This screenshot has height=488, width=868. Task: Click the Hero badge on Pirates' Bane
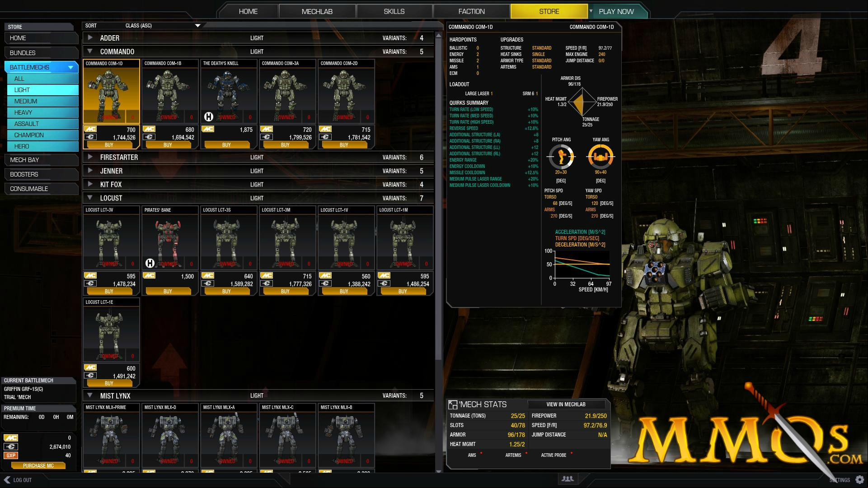pyautogui.click(x=150, y=263)
